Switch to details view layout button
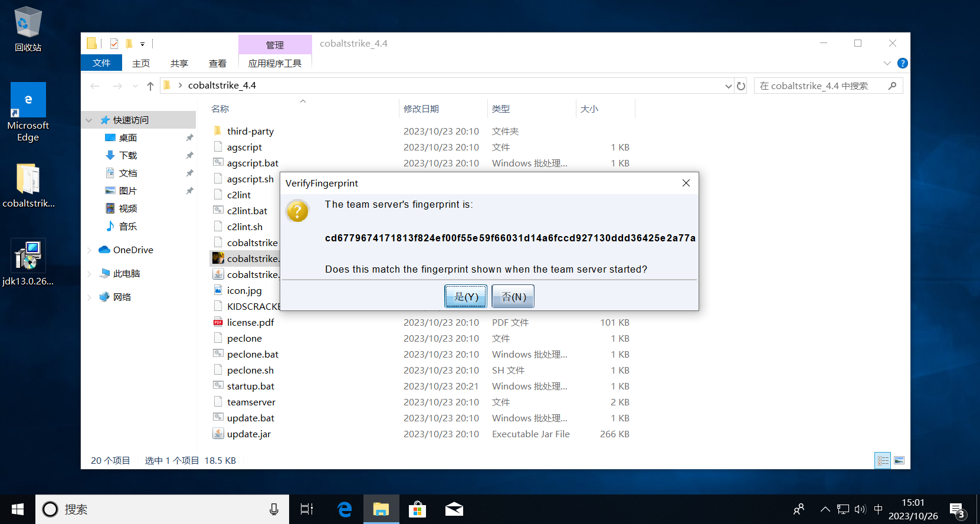Image resolution: width=980 pixels, height=524 pixels. point(883,461)
